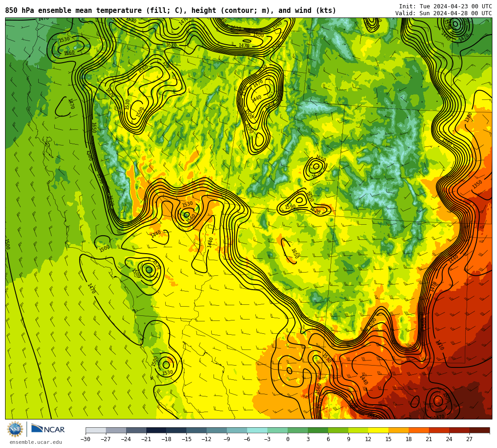
Task: Click the '3' colorbar tick label
Action: (x=308, y=439)
